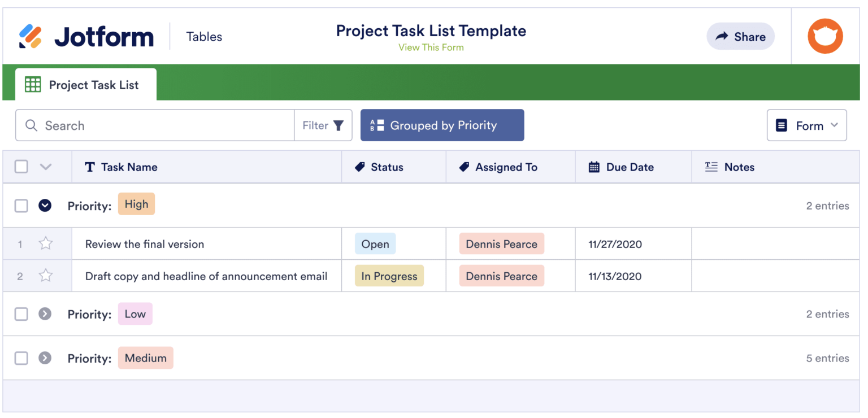Open the Tables section
868x418 pixels.
point(204,36)
